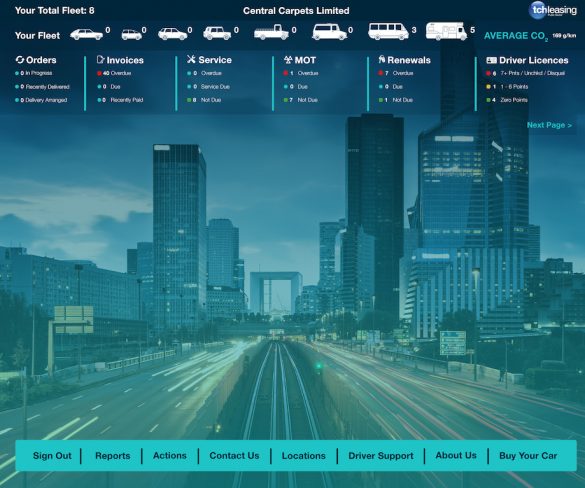Open About Us from bottom menu
585x488 pixels.
pos(456,456)
